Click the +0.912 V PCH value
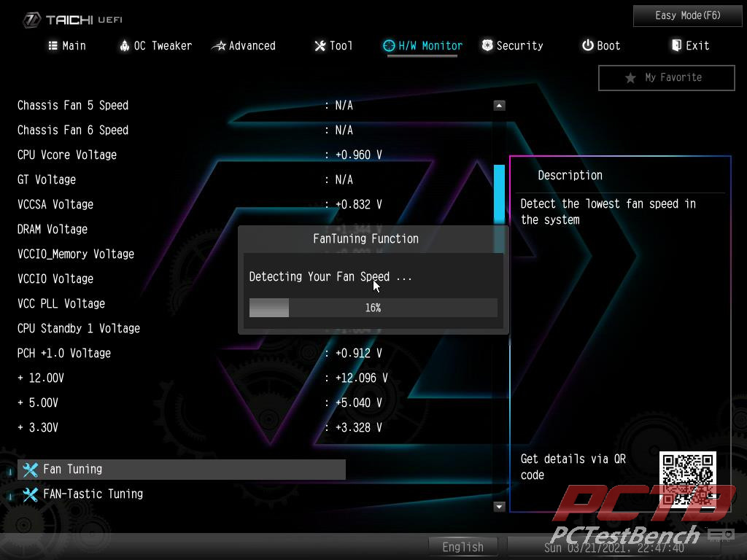747x560 pixels. 359,353
